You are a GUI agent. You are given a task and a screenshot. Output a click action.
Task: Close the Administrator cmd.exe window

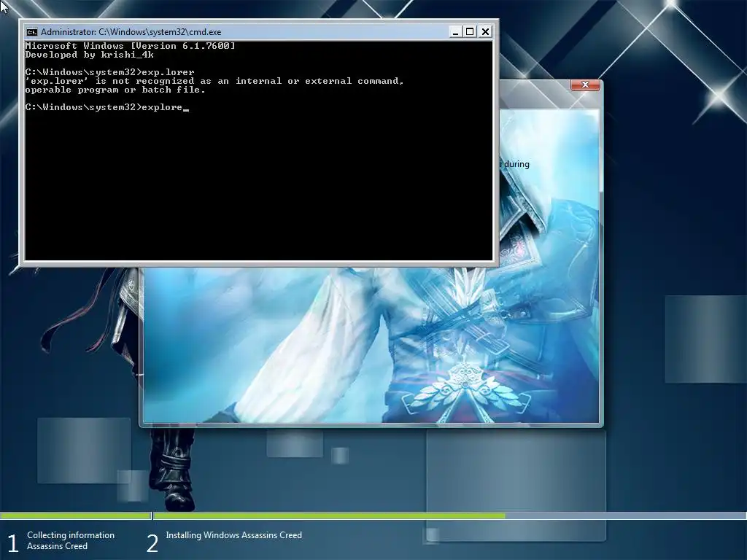[485, 32]
